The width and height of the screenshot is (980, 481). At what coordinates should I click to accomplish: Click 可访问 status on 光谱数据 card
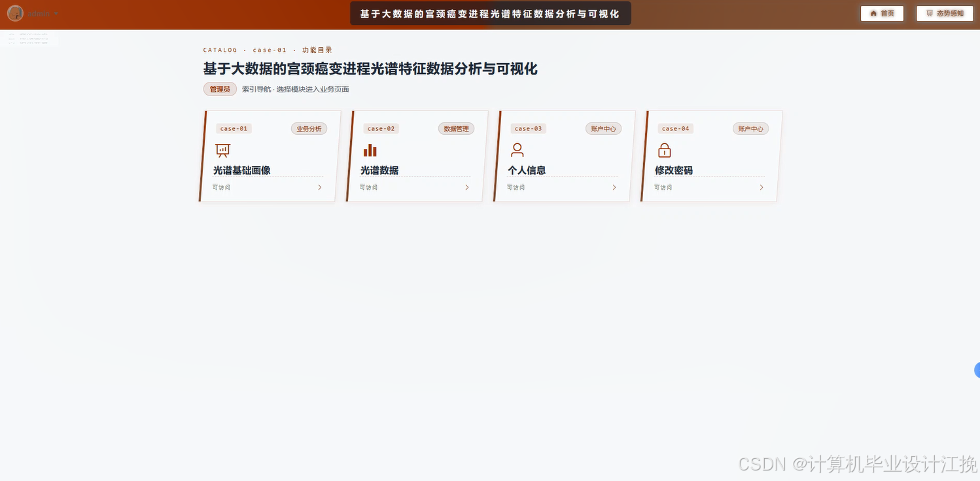pos(368,188)
